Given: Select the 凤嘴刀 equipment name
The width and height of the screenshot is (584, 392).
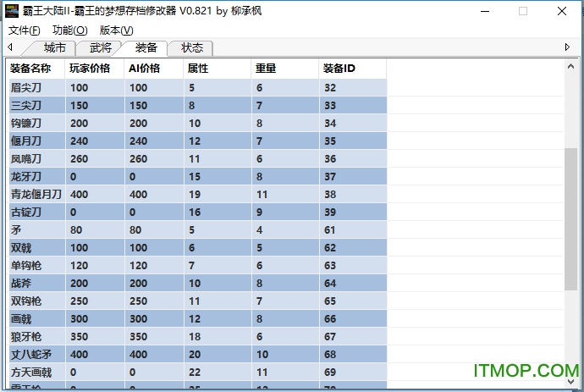Looking at the screenshot, I should (x=25, y=159).
